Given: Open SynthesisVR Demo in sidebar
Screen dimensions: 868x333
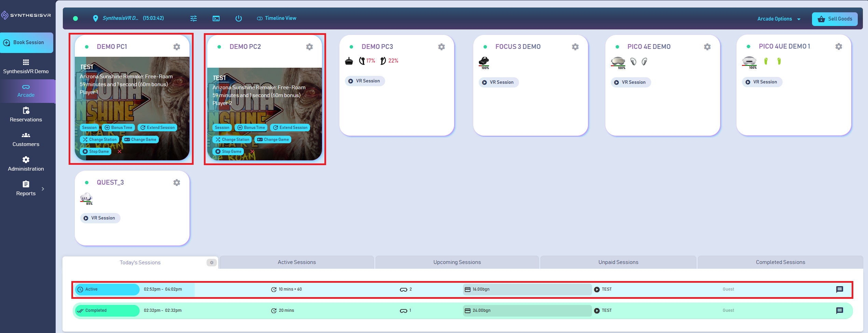Looking at the screenshot, I should (x=26, y=67).
